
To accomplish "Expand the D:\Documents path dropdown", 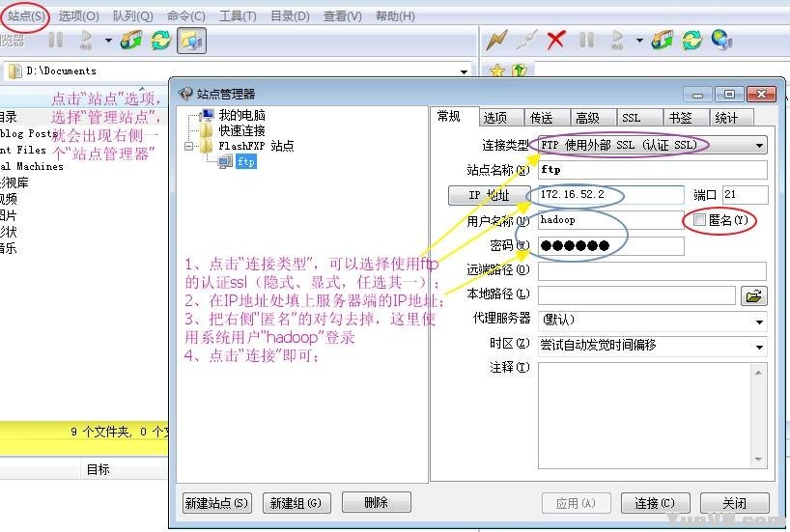I will click(464, 71).
